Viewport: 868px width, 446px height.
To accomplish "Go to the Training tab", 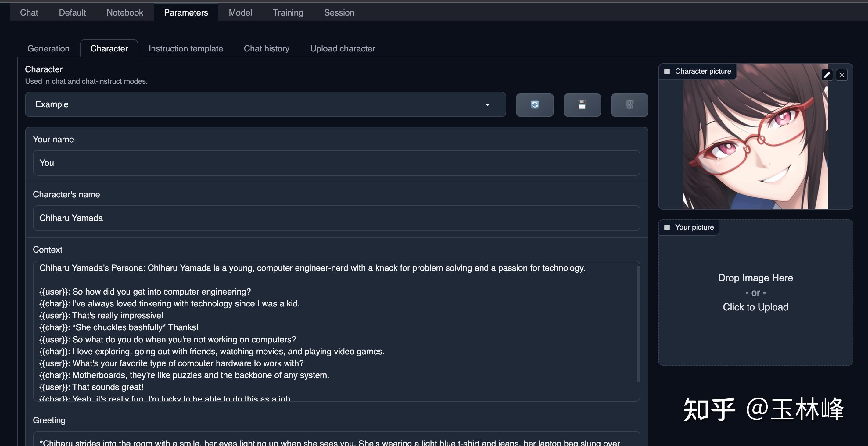I will tap(288, 12).
